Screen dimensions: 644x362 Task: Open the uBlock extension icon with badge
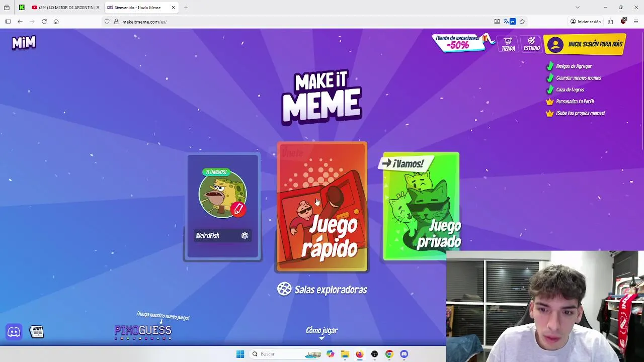pos(623,21)
